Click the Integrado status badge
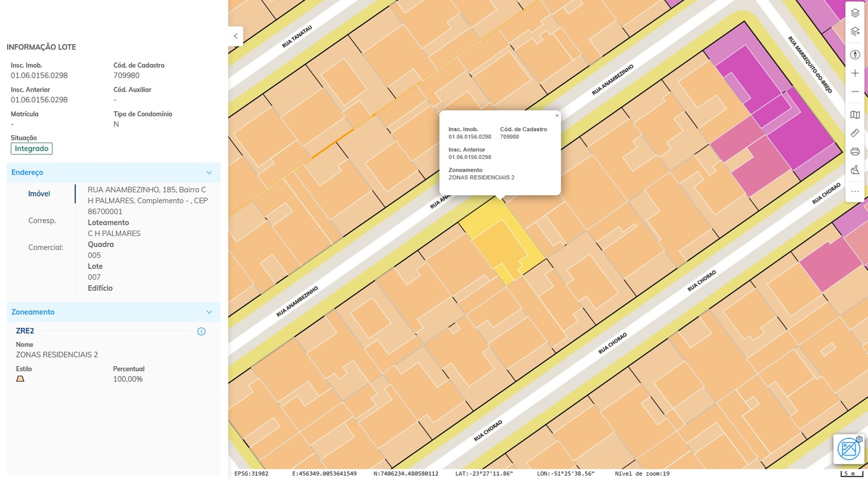868x479 pixels. [32, 149]
